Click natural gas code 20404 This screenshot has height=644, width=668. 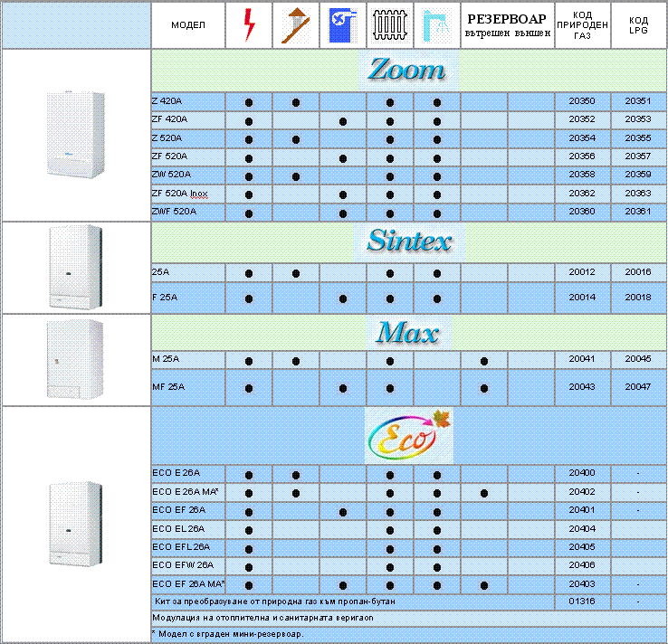point(582,529)
